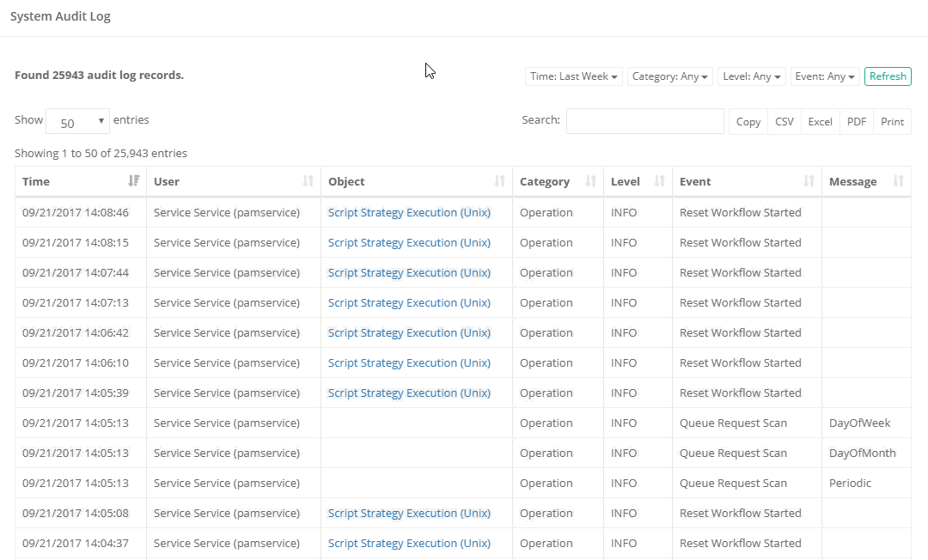Click Message column sort icon
The height and width of the screenshot is (560, 928).
pyautogui.click(x=898, y=181)
